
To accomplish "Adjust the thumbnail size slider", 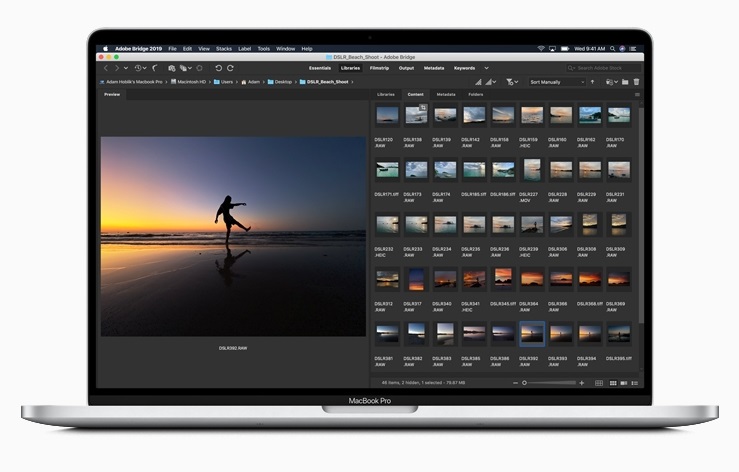I will click(549, 383).
